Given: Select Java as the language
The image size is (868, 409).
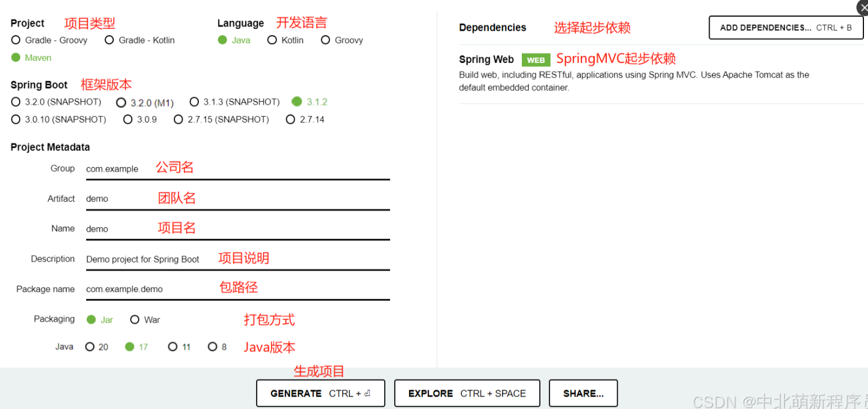Looking at the screenshot, I should pos(234,40).
